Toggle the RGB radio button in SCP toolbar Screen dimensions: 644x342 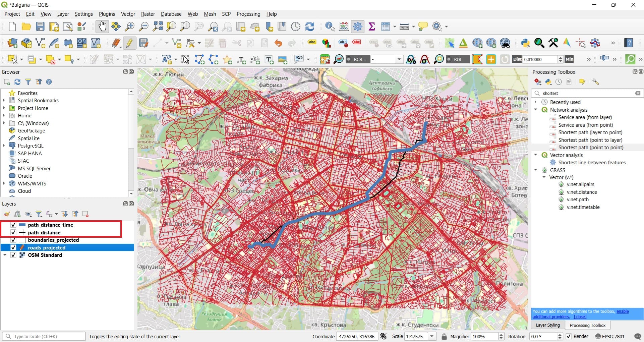(x=349, y=59)
